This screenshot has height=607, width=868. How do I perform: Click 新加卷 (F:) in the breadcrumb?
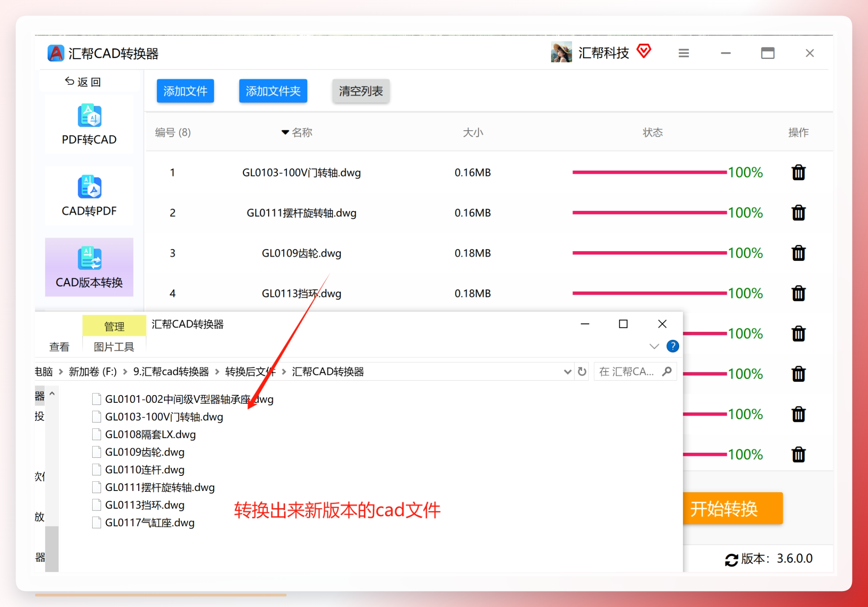coord(93,372)
